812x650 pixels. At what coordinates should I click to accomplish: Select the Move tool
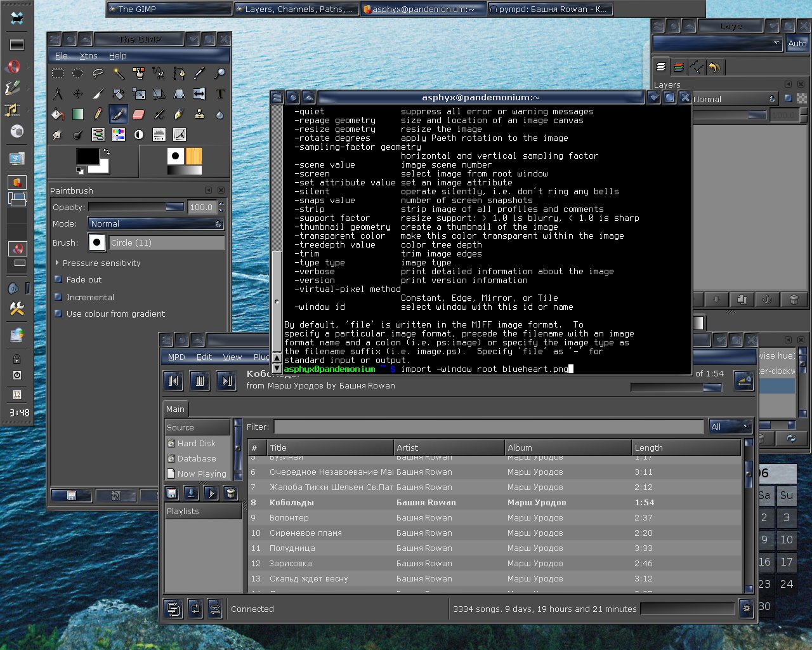78,94
